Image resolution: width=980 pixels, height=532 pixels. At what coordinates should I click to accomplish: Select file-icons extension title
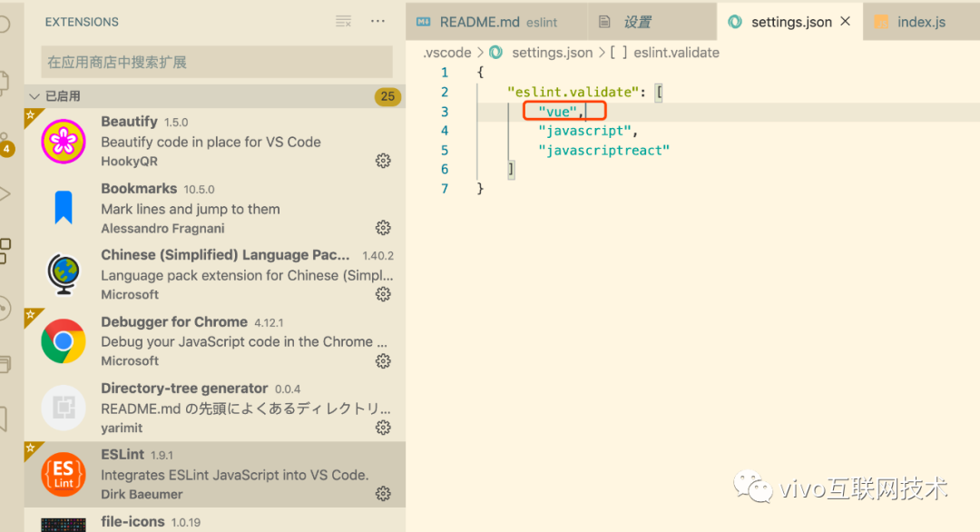click(x=133, y=521)
